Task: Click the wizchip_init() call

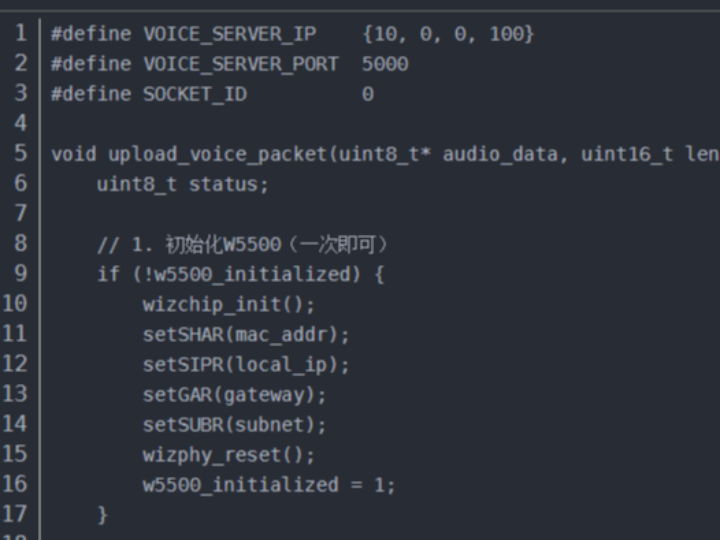Action: point(229,304)
